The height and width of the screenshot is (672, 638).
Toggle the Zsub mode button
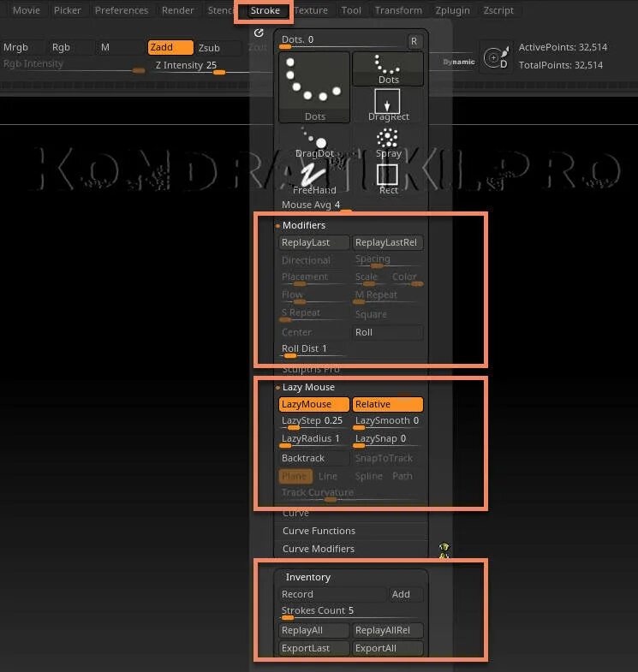218,48
